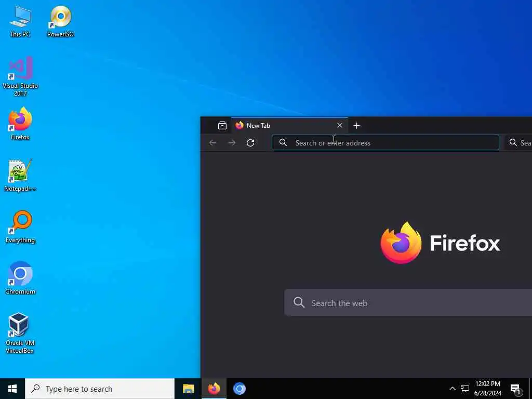
Task: Open This PC desktop icon
Action: click(20, 21)
